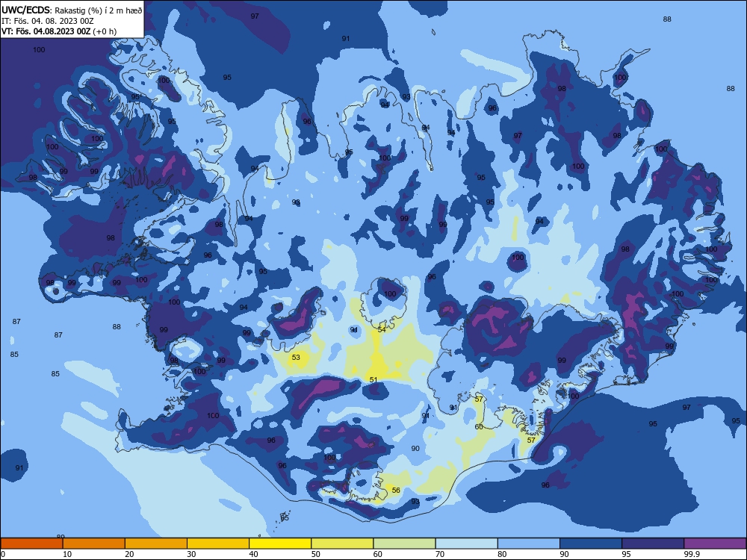Click the yellow-green 60–70 legend swatch
This screenshot has width=747, height=560.
[x=404, y=544]
